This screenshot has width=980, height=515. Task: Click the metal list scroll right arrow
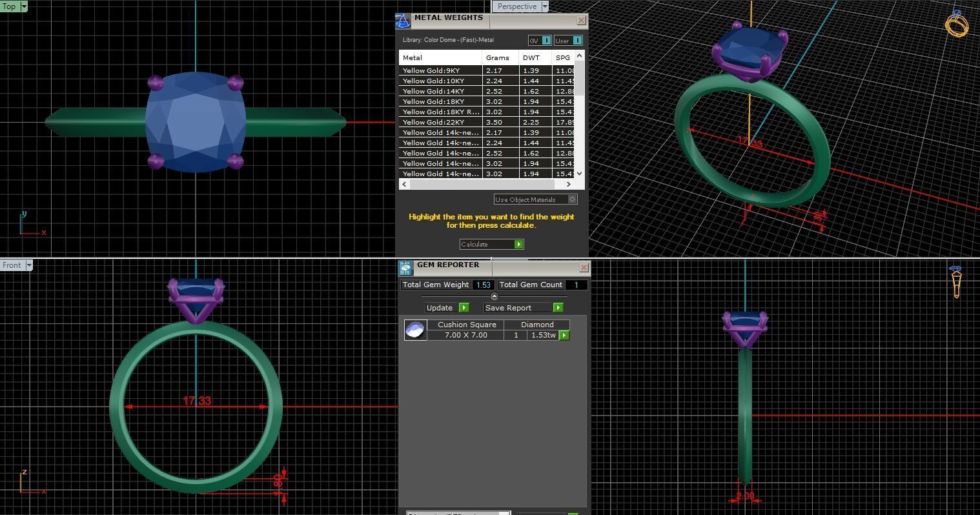tap(569, 185)
